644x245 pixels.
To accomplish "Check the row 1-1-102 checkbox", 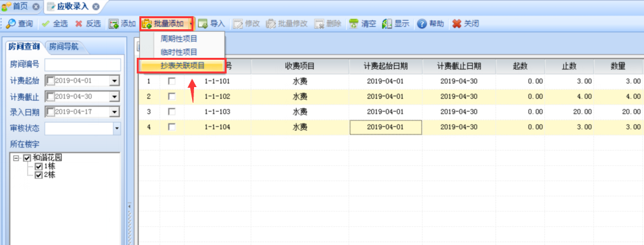I will tap(172, 97).
